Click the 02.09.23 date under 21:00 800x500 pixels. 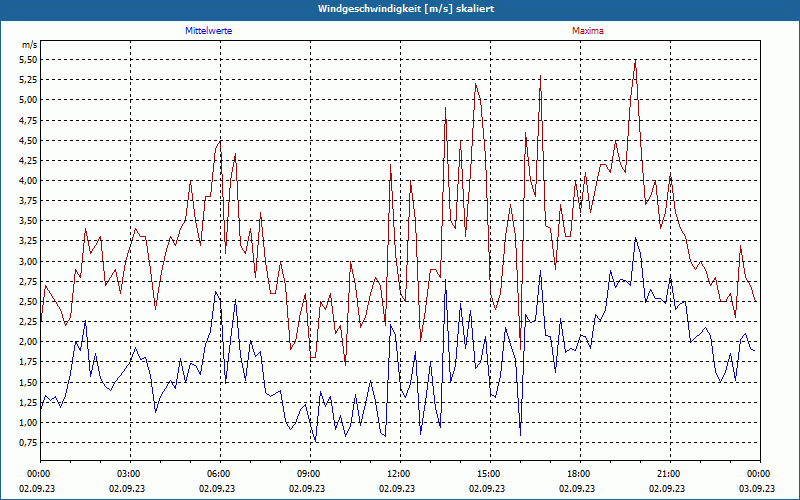pyautogui.click(x=667, y=488)
